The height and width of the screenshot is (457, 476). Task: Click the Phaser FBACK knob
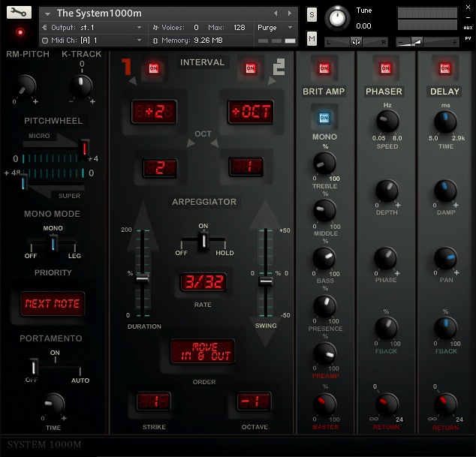tap(386, 329)
